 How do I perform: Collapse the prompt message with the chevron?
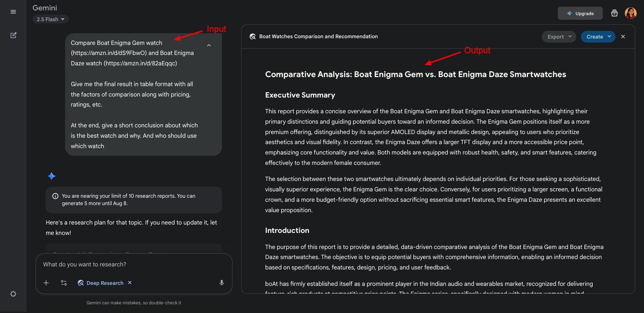point(209,45)
